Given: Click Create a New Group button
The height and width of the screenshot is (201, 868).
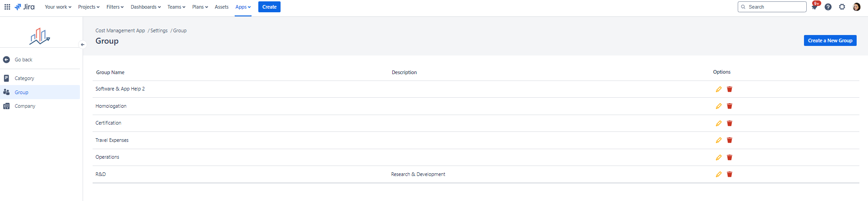Looking at the screenshot, I should [830, 40].
